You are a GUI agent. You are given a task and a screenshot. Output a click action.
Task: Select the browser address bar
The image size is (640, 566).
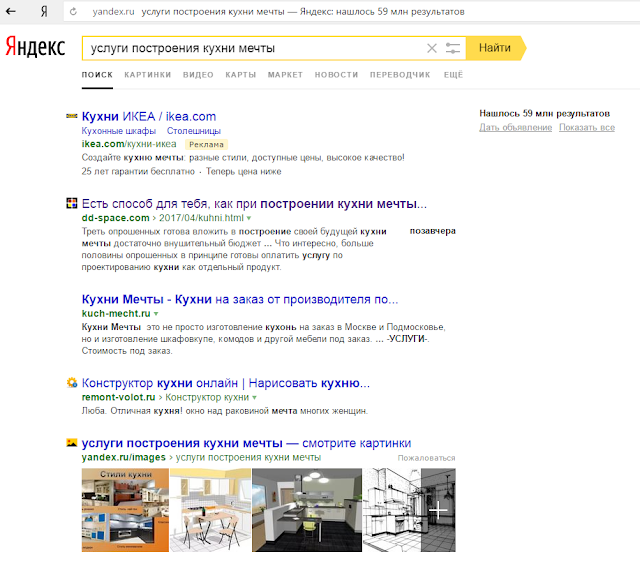click(x=351, y=11)
